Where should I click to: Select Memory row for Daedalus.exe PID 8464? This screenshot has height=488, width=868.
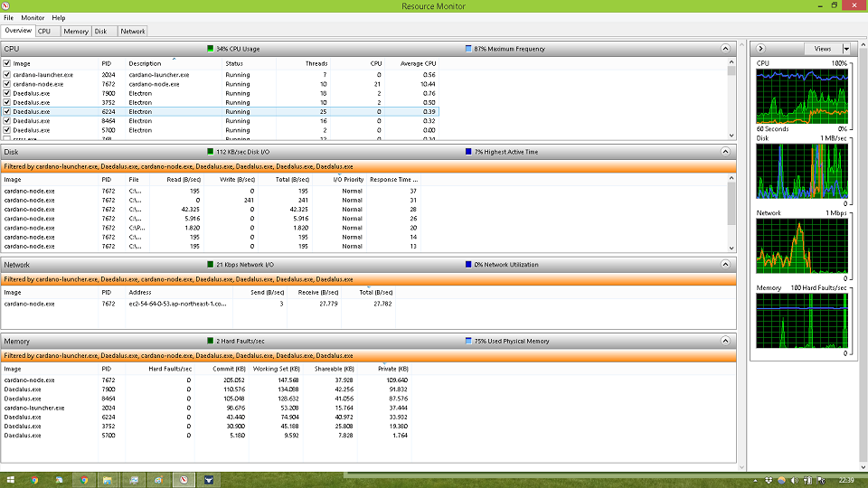206,399
